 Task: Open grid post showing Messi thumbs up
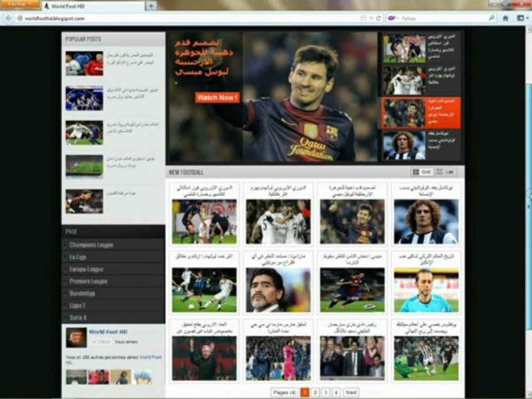[x=352, y=222]
